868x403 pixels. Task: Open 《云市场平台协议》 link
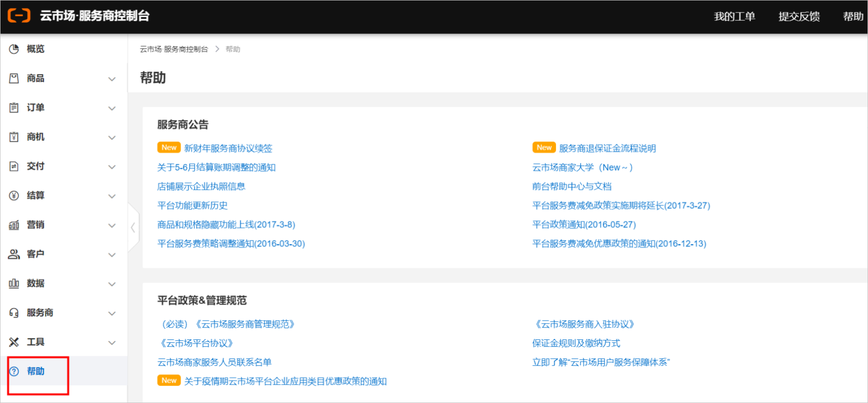coord(196,343)
